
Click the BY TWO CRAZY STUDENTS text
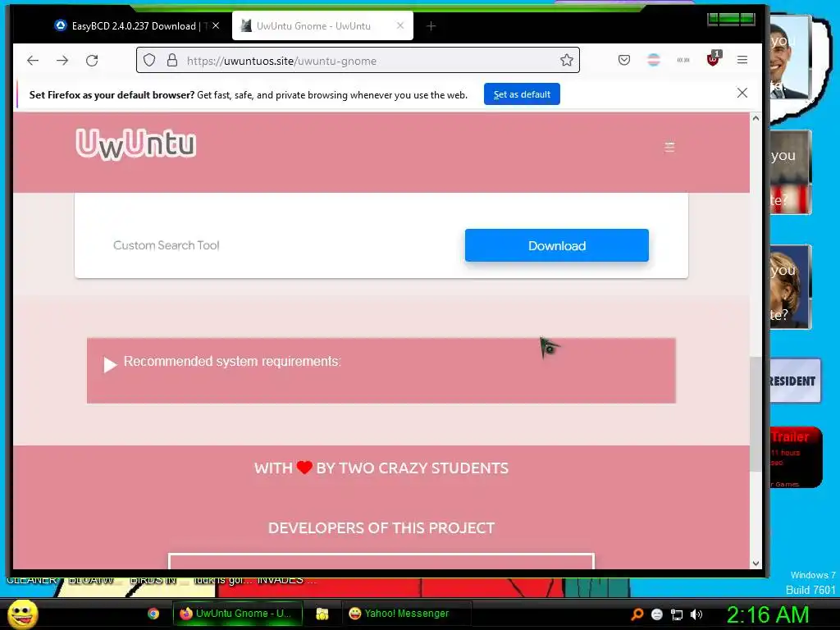[x=412, y=468]
